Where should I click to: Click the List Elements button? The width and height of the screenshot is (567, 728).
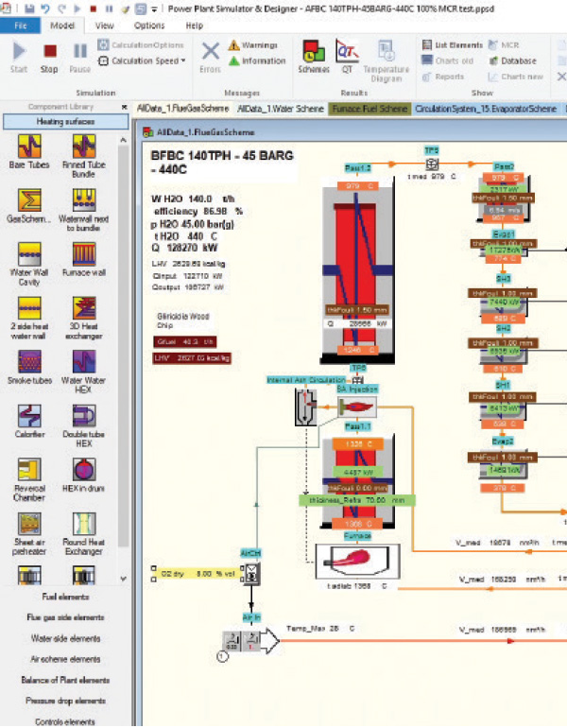click(x=452, y=44)
